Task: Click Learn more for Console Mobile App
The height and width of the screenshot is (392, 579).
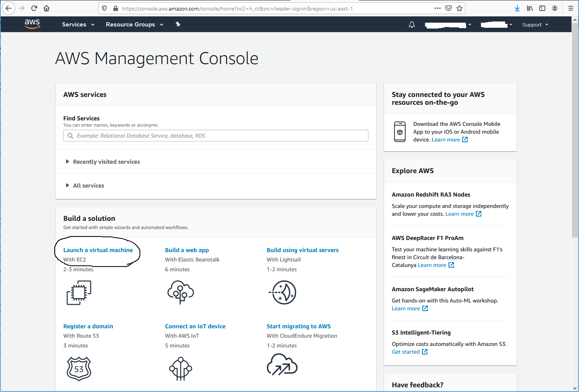Action: pyautogui.click(x=450, y=140)
